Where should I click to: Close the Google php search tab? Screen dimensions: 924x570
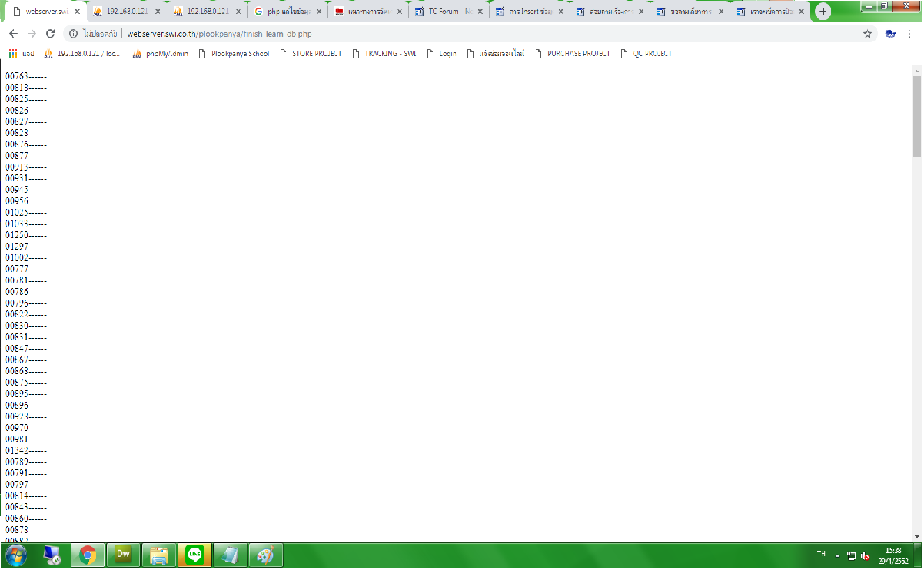tap(319, 12)
